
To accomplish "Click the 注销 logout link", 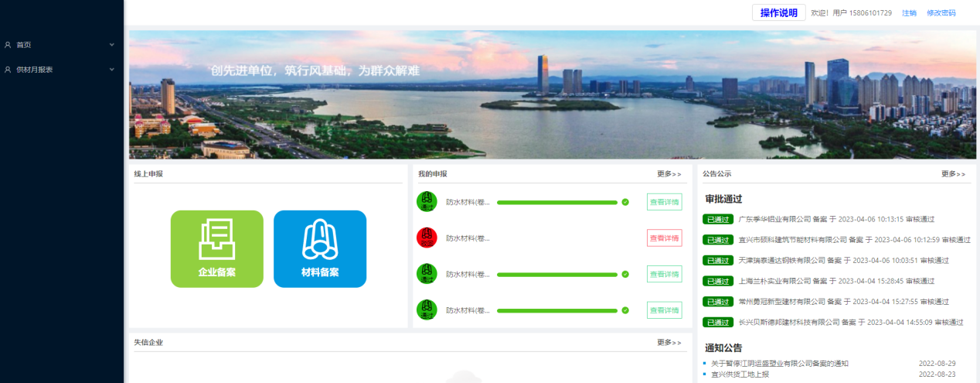I will [x=909, y=13].
